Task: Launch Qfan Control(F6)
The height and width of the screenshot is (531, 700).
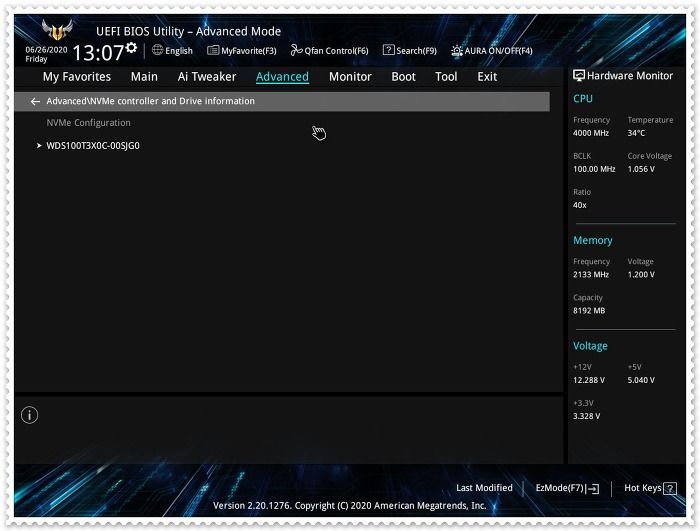Action: 329,50
